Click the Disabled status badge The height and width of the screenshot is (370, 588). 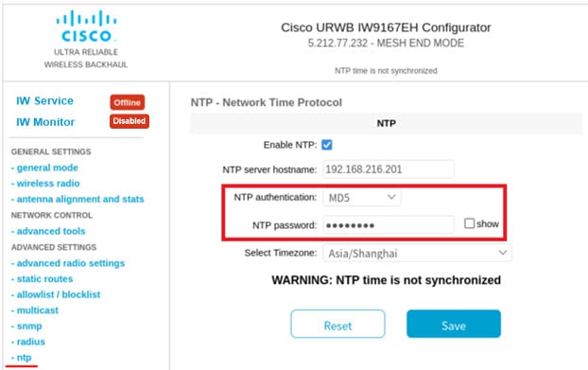pos(129,121)
